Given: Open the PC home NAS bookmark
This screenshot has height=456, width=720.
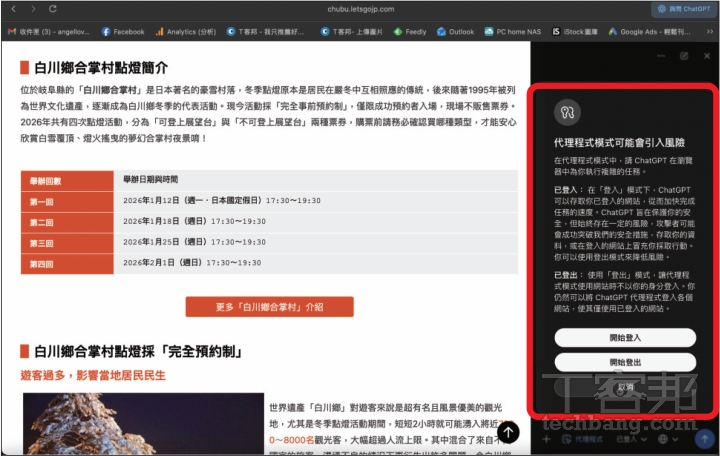Looking at the screenshot, I should pyautogui.click(x=513, y=32).
